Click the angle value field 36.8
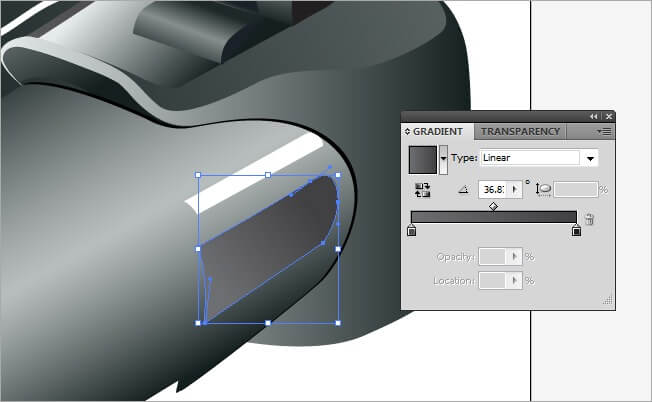This screenshot has height=402, width=652. click(x=493, y=190)
